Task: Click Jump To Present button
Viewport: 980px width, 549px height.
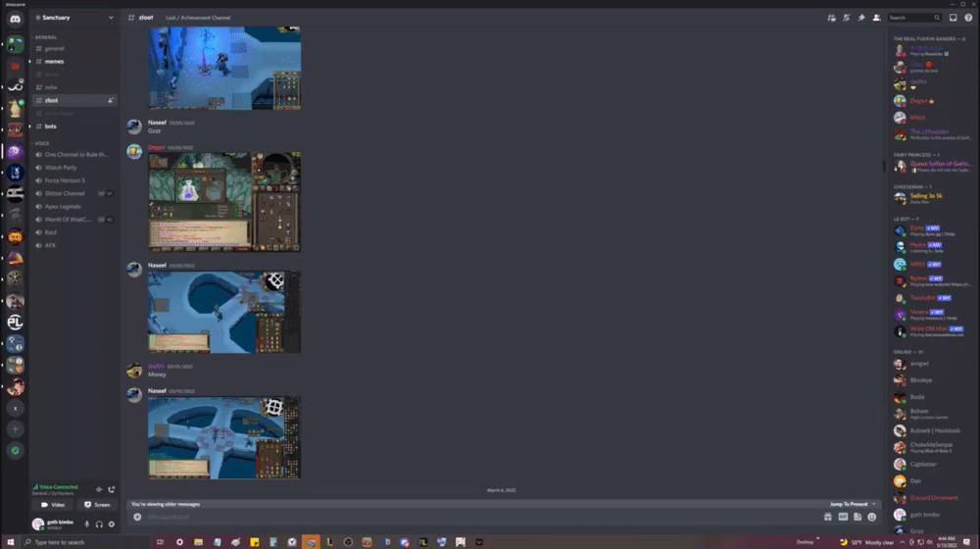Action: point(853,504)
